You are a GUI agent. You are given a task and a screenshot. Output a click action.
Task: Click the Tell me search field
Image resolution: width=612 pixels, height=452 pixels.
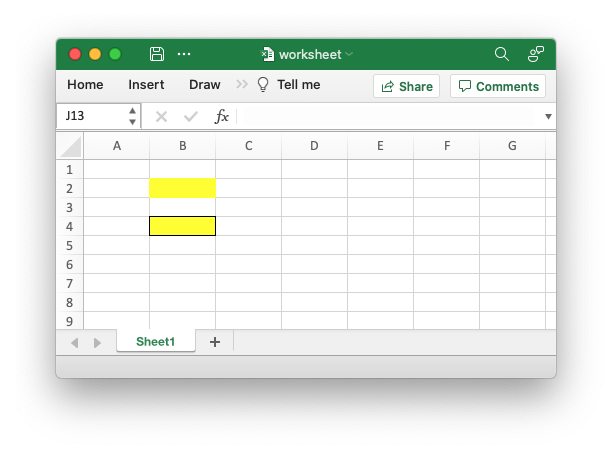(297, 85)
